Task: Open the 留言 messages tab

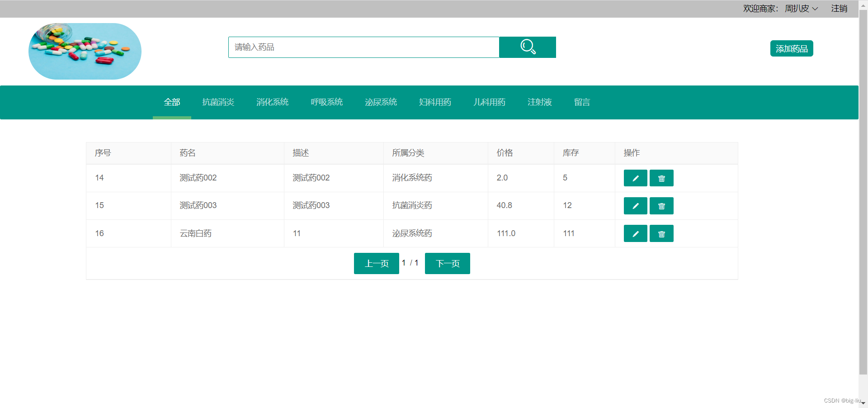Action: point(582,102)
